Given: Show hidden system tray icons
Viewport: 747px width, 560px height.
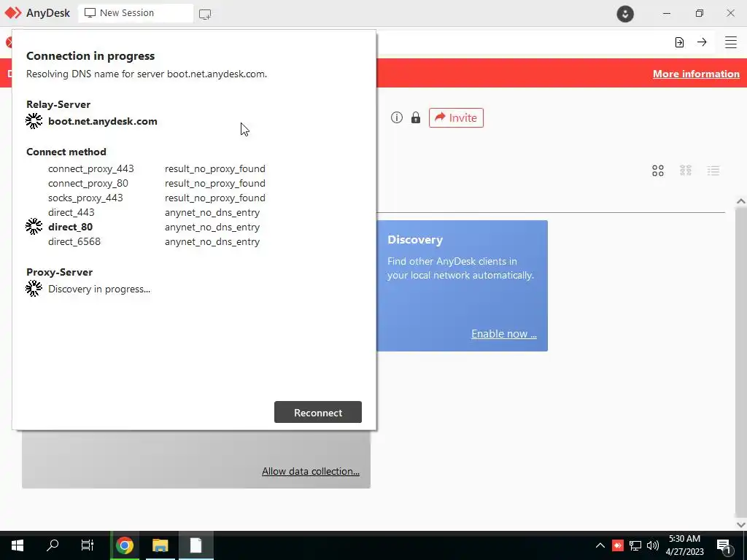Looking at the screenshot, I should [600, 545].
